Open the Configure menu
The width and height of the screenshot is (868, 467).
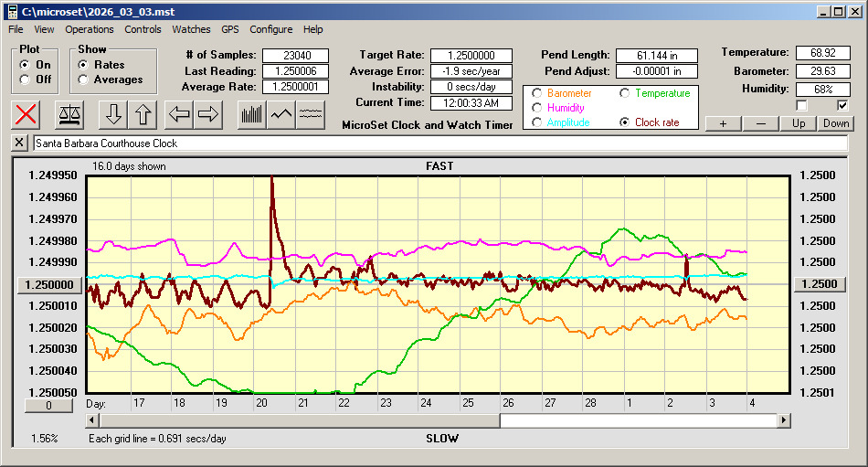click(271, 29)
